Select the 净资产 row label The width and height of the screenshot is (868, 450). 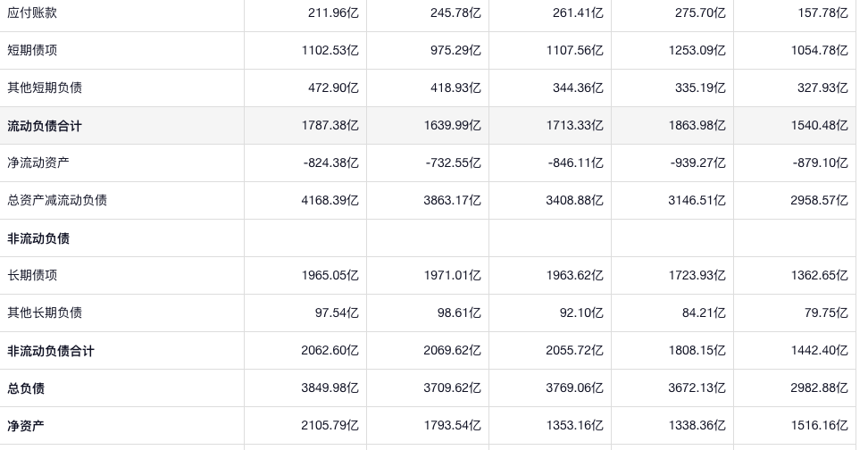click(26, 426)
